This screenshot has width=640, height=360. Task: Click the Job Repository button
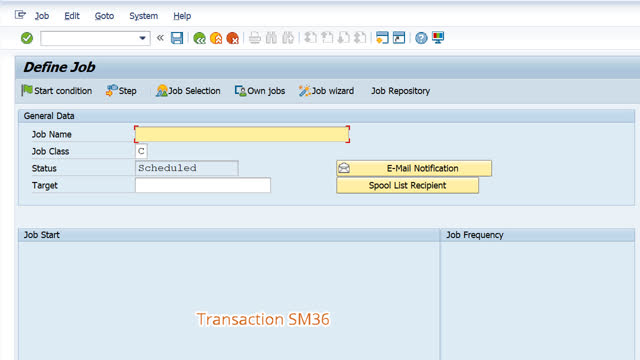click(x=400, y=91)
